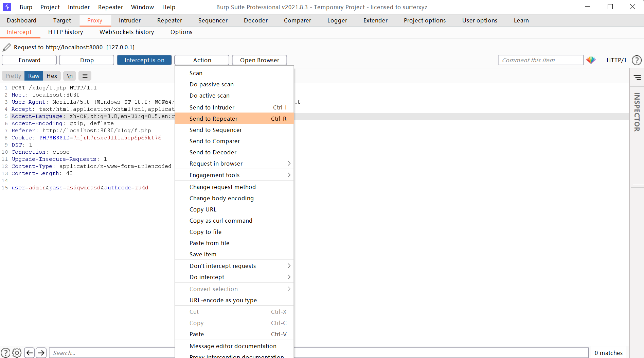
Task: Choose Copy to file
Action: [x=234, y=232]
